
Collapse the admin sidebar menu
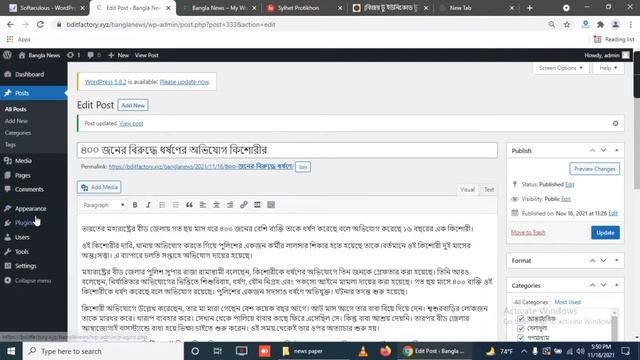tap(33, 281)
